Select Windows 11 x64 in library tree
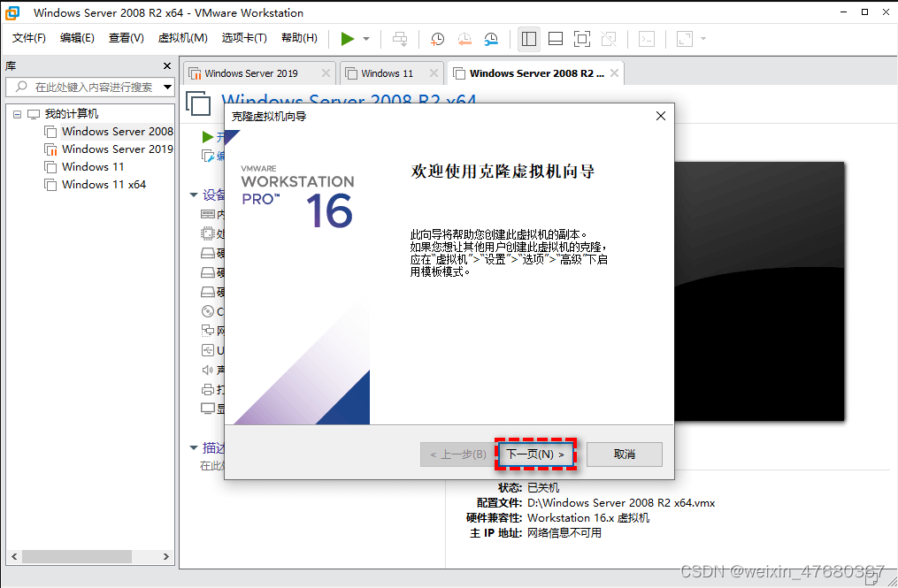The width and height of the screenshot is (898, 588). click(104, 185)
